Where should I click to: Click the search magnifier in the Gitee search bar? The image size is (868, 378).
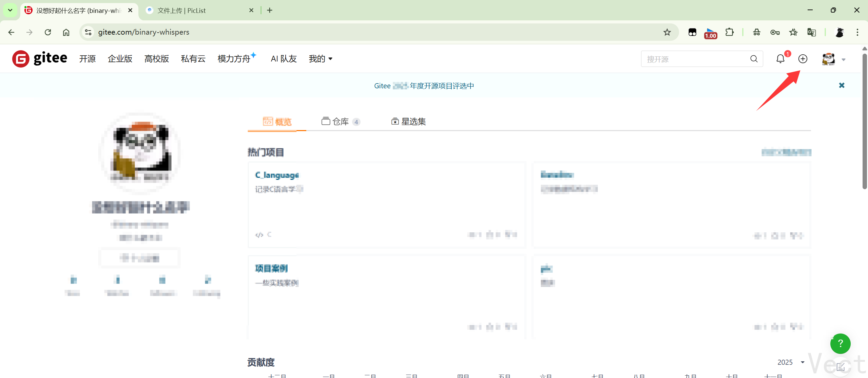[x=754, y=59]
